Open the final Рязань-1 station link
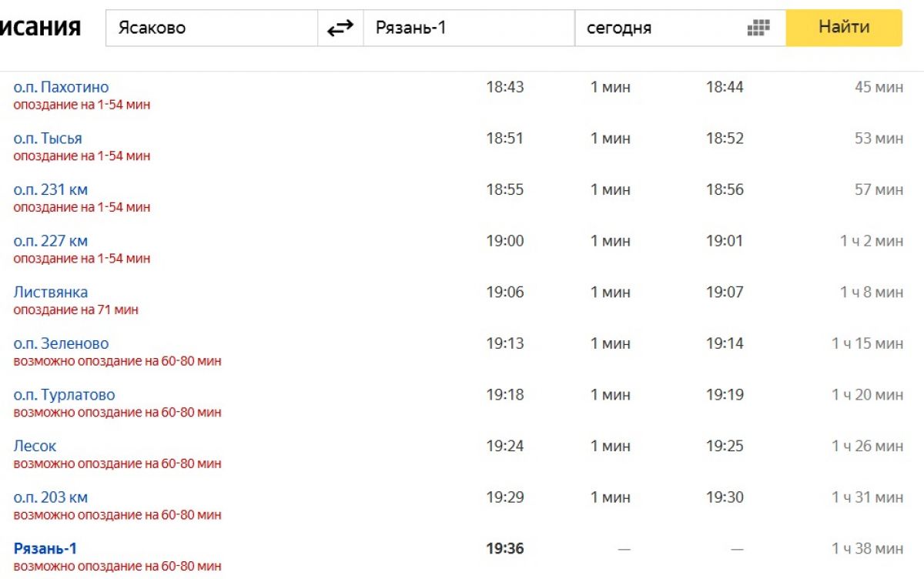924x579 pixels. pyautogui.click(x=45, y=549)
